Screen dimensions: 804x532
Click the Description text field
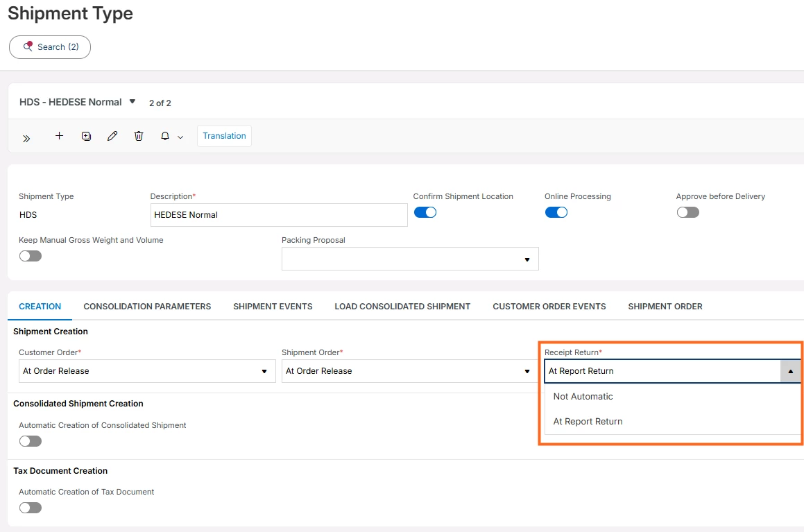pyautogui.click(x=278, y=215)
